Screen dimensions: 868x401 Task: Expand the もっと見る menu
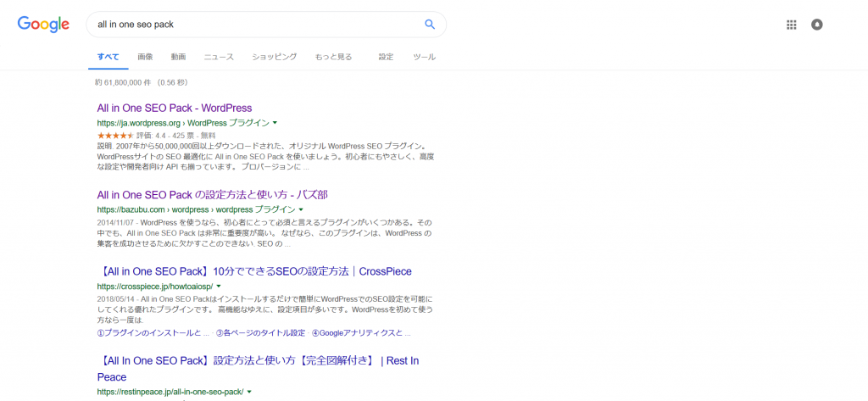tap(333, 57)
